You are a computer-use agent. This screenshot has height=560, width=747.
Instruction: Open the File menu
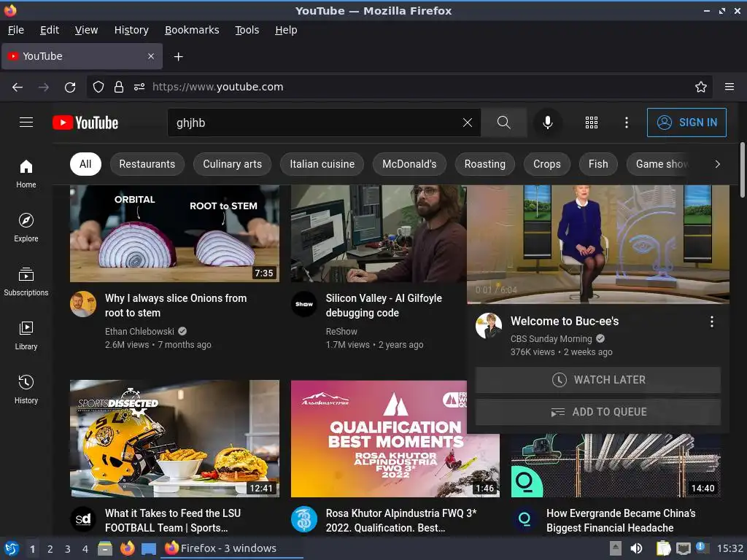pyautogui.click(x=16, y=30)
